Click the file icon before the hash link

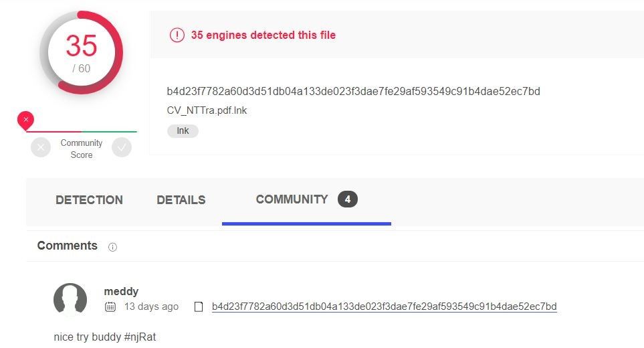tap(199, 307)
